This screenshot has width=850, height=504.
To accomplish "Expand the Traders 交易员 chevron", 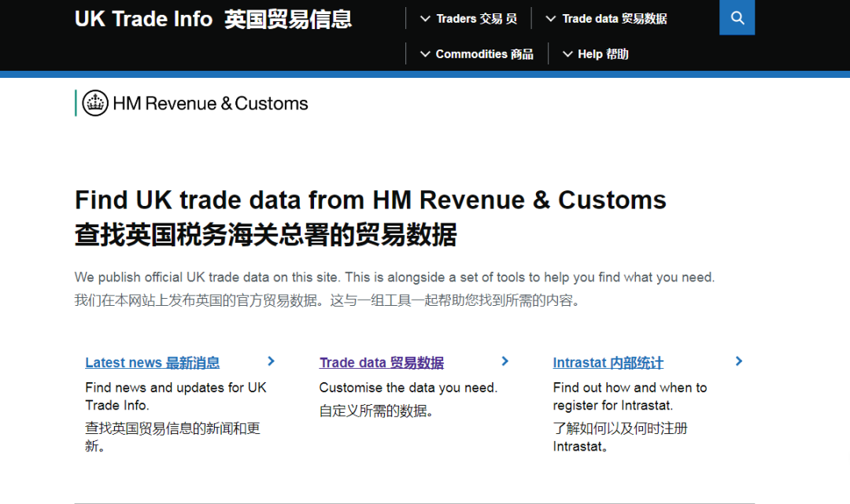I will tap(426, 19).
